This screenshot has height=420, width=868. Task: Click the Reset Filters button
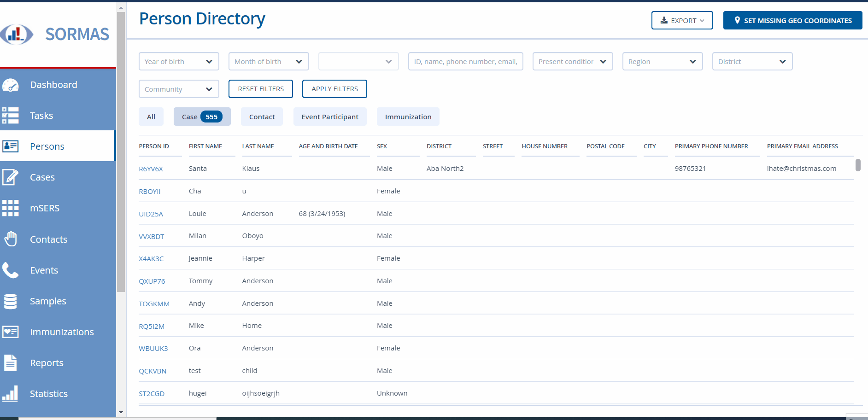pyautogui.click(x=261, y=89)
